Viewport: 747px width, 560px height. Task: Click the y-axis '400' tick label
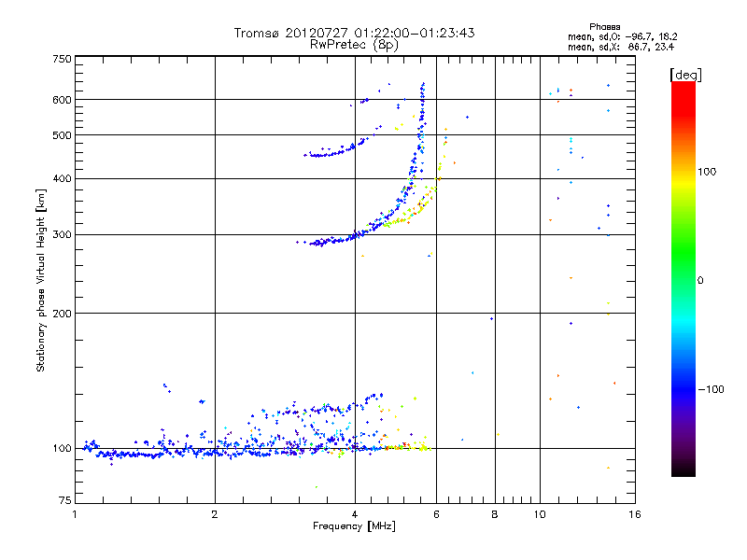pyautogui.click(x=62, y=178)
